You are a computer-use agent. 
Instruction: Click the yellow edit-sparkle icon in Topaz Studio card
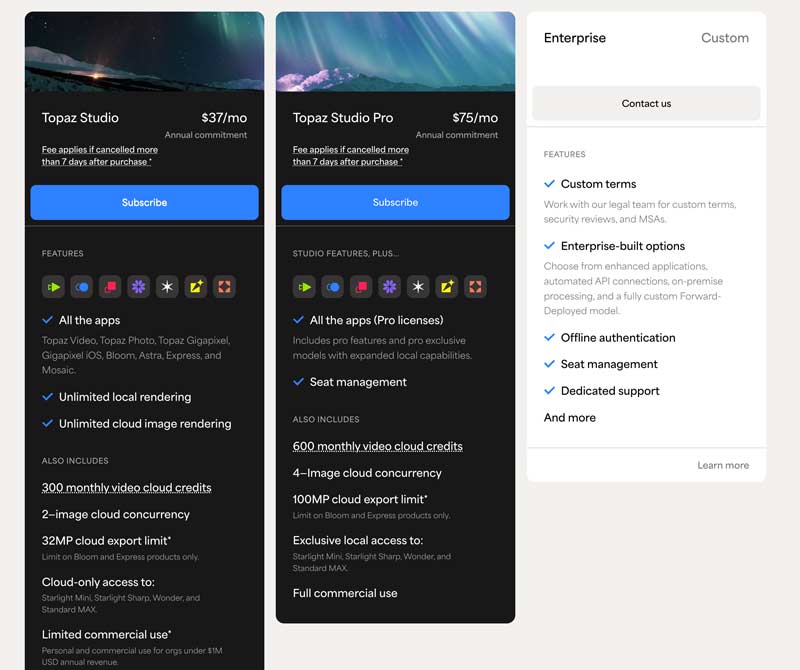click(196, 287)
